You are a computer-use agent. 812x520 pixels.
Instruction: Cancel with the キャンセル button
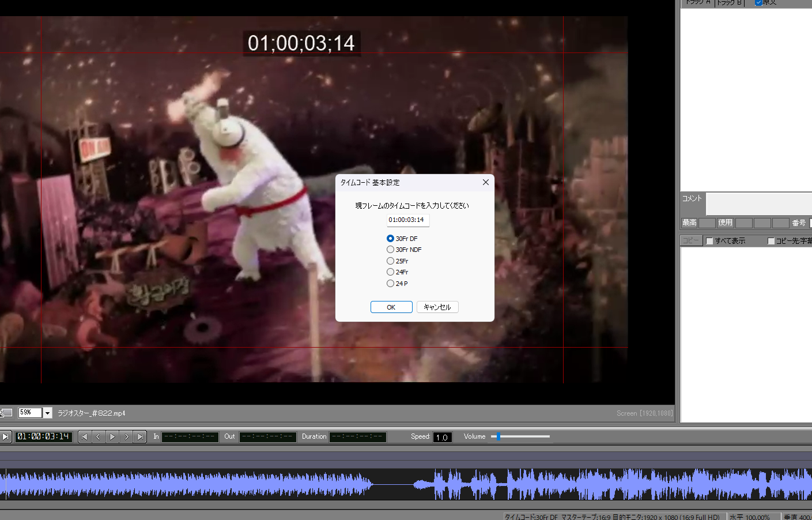coord(437,307)
